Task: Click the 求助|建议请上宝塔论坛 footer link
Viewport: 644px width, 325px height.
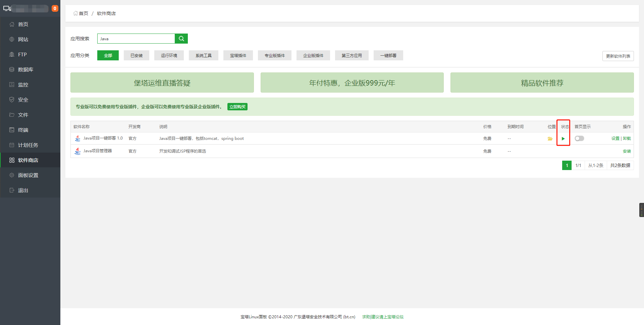Action: (x=383, y=317)
